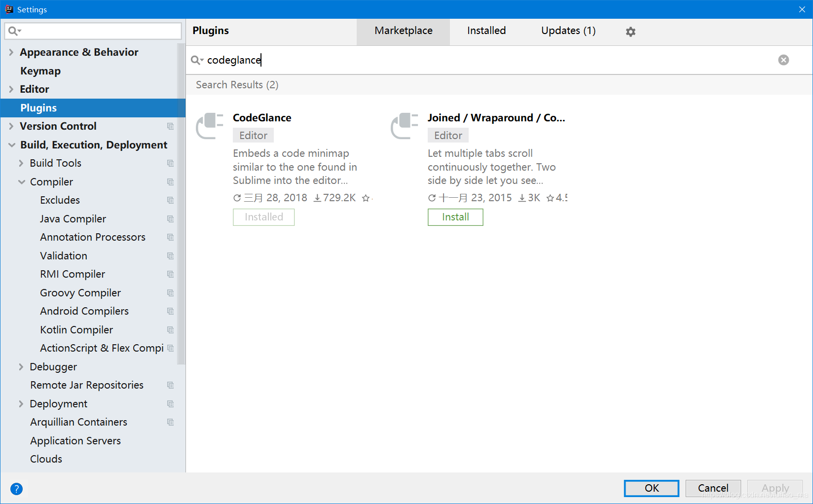Screen dimensions: 813x504
Task: Focus the settings search field
Action: [x=93, y=31]
